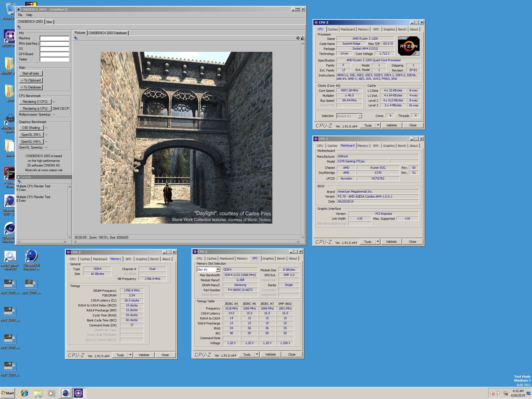
Task: Open Tools dropdown arrow in CPU-Z Mainboard window
Action: (378, 242)
